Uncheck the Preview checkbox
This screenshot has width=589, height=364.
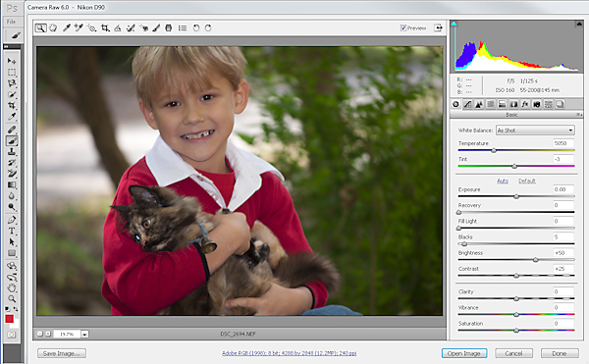[x=403, y=27]
